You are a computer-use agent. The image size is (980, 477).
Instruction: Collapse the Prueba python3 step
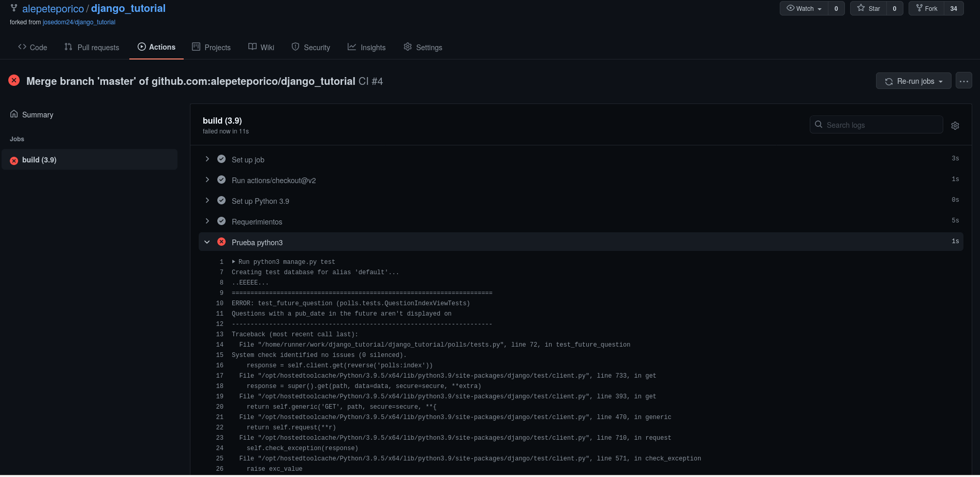207,242
